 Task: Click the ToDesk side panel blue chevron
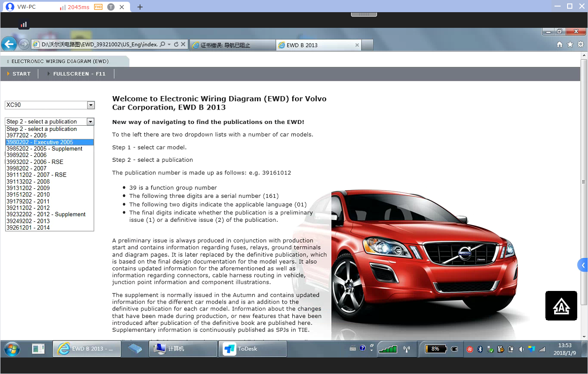point(583,265)
